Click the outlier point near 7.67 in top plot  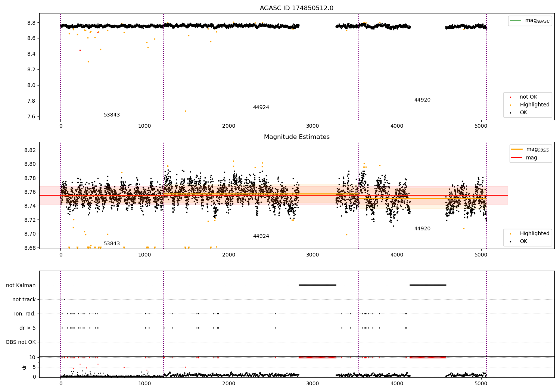coord(185,111)
